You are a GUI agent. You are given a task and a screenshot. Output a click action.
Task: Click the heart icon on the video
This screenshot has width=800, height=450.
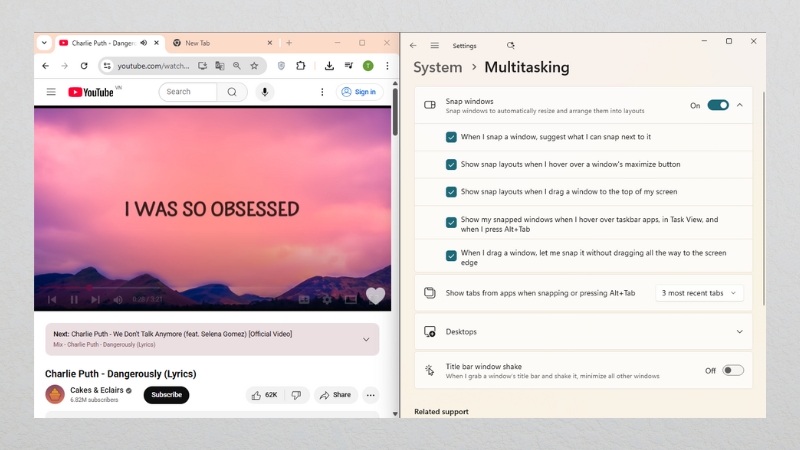tap(376, 295)
